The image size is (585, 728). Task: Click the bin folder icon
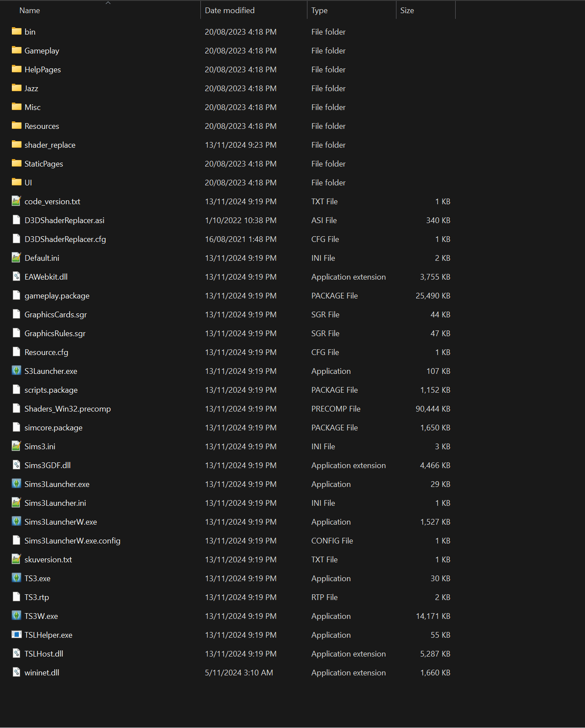17,32
